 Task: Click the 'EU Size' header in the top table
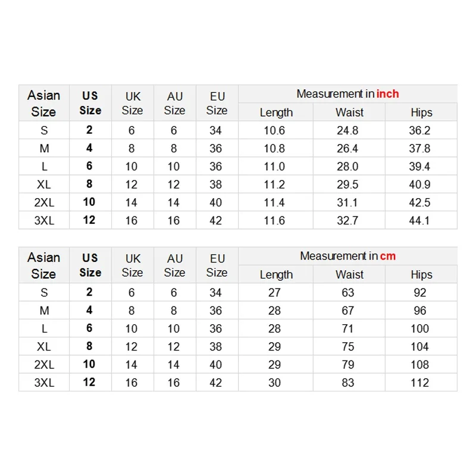click(217, 104)
